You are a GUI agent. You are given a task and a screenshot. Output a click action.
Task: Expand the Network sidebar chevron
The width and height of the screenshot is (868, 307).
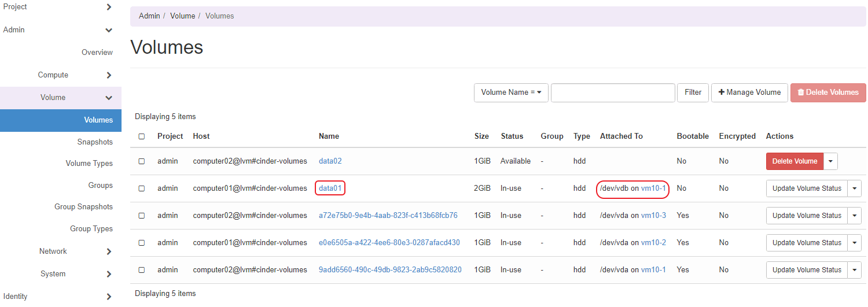tap(109, 251)
